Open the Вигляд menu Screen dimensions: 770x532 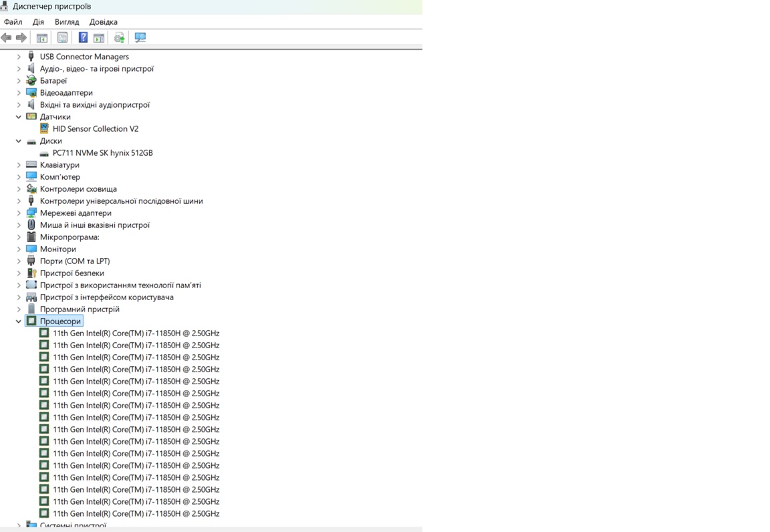[67, 21]
